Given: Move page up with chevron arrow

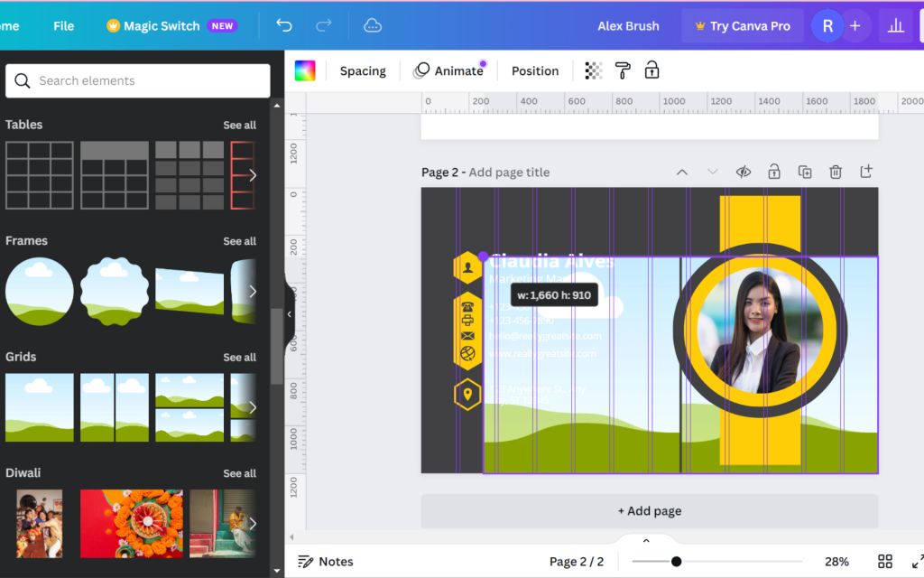Looking at the screenshot, I should (682, 172).
